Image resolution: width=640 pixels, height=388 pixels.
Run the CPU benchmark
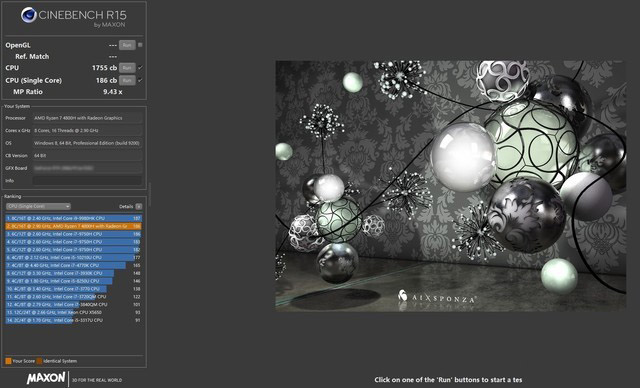(x=127, y=68)
